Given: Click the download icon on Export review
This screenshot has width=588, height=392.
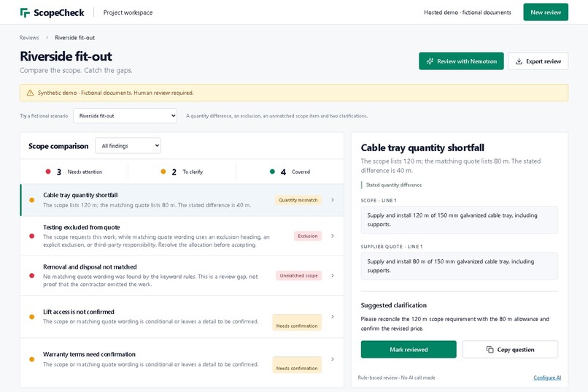Looking at the screenshot, I should (x=519, y=61).
